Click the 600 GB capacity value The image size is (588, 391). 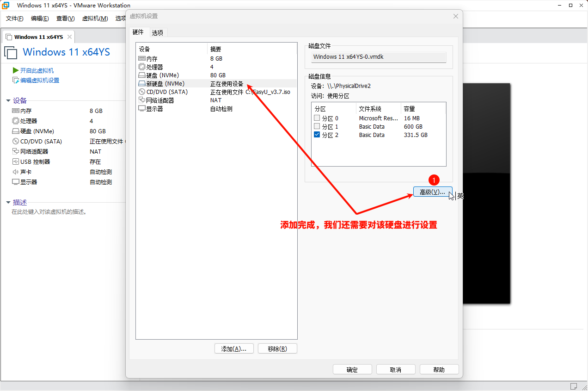pos(413,127)
